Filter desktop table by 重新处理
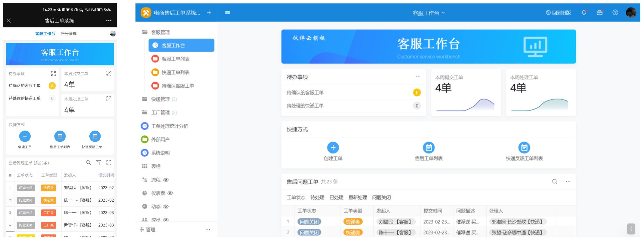Screen dimensions: 644x242 point(358,198)
